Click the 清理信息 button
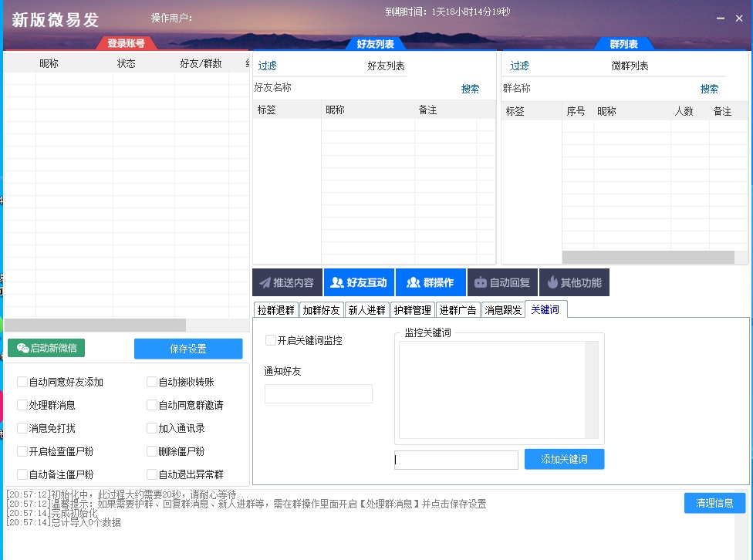 tap(714, 503)
